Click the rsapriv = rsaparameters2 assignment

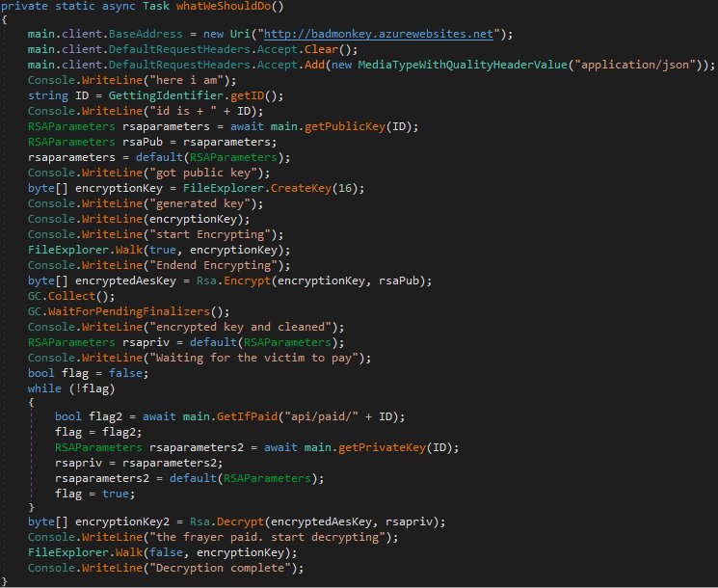pos(139,463)
